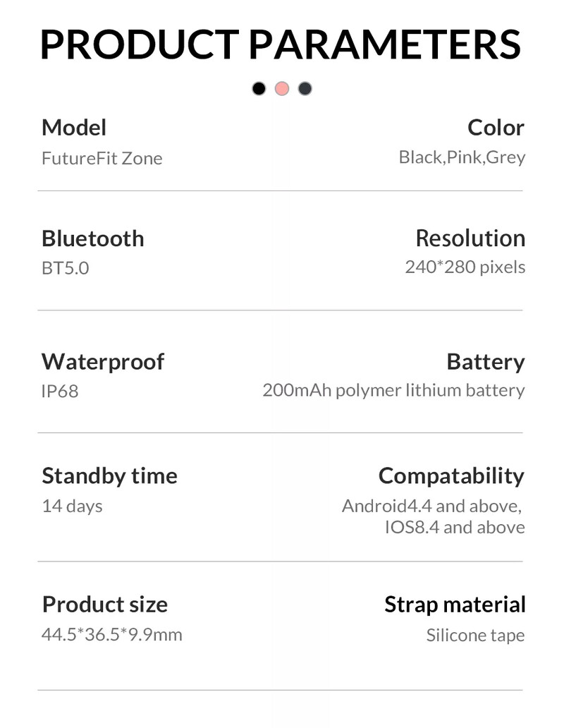
Task: Select the black color dot
Action: click(259, 88)
